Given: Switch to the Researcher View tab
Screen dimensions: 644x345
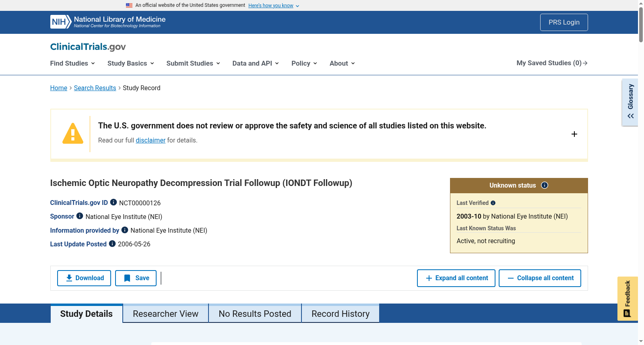Looking at the screenshot, I should pyautogui.click(x=166, y=314).
